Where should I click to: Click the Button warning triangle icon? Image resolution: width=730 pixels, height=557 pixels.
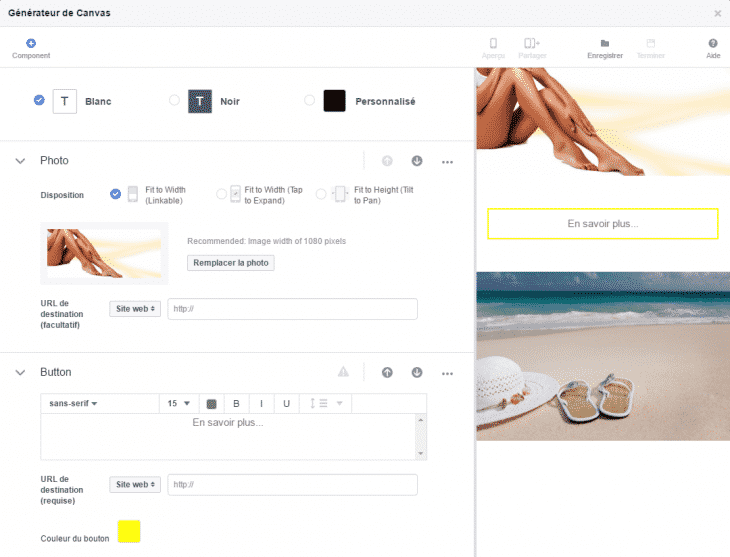click(343, 372)
